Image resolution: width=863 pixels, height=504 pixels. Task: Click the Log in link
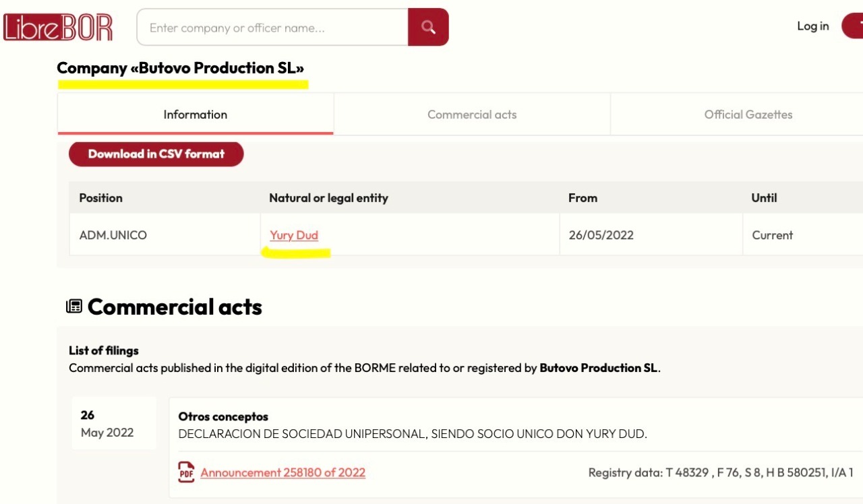coord(813,26)
